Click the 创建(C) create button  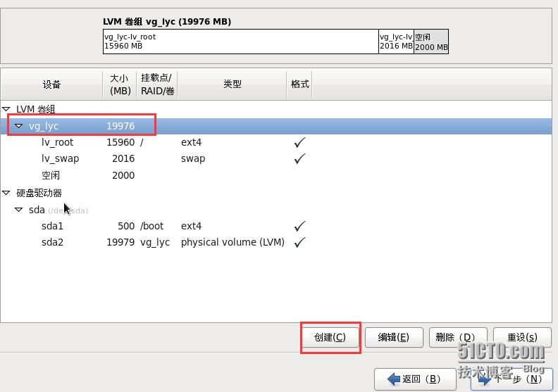coord(330,337)
